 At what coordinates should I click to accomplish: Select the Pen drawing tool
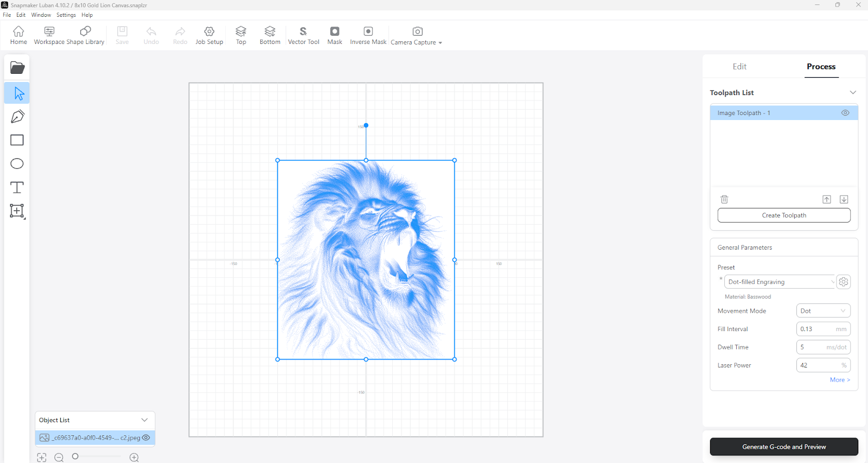[x=17, y=116]
